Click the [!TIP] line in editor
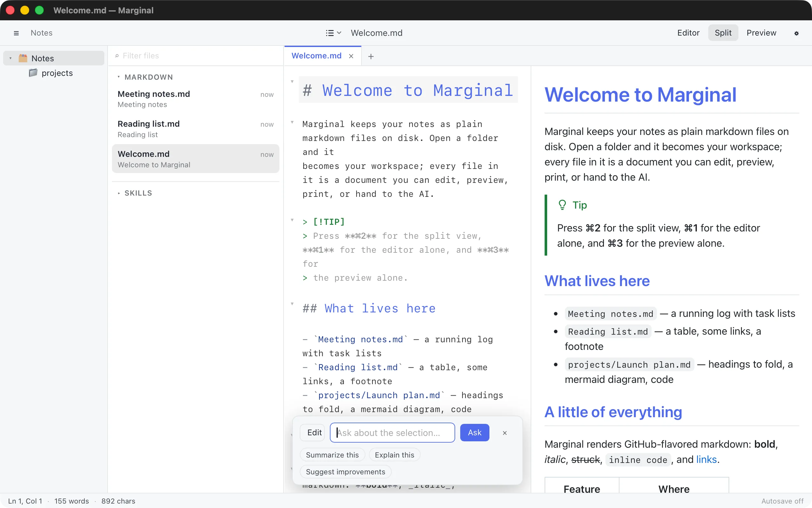The height and width of the screenshot is (508, 812). [x=324, y=222]
